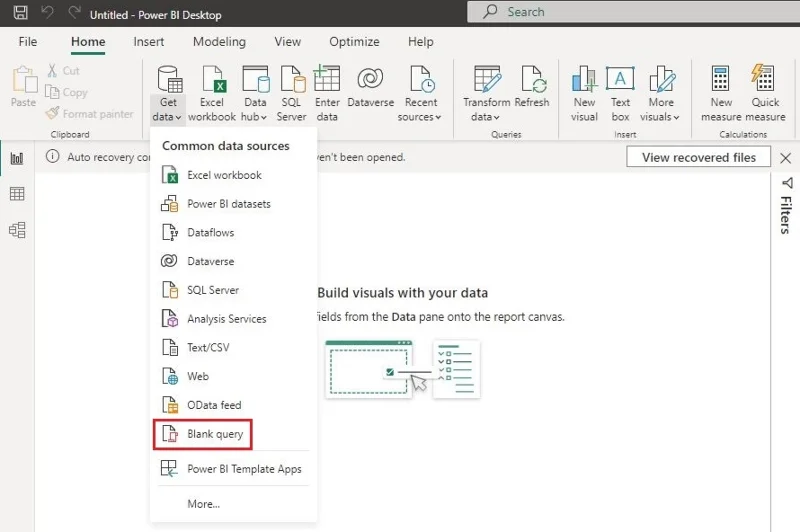Open the Modeling ribbon tab

pos(219,41)
